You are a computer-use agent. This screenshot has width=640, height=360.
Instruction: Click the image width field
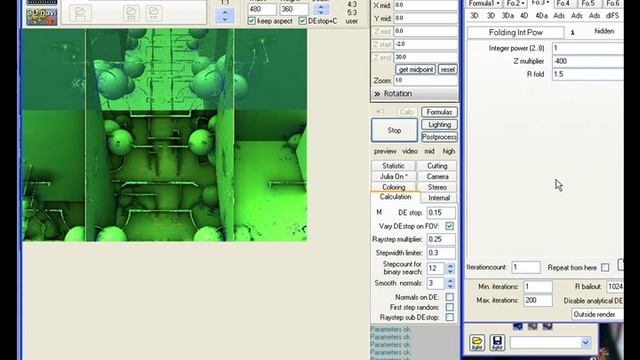(262, 9)
